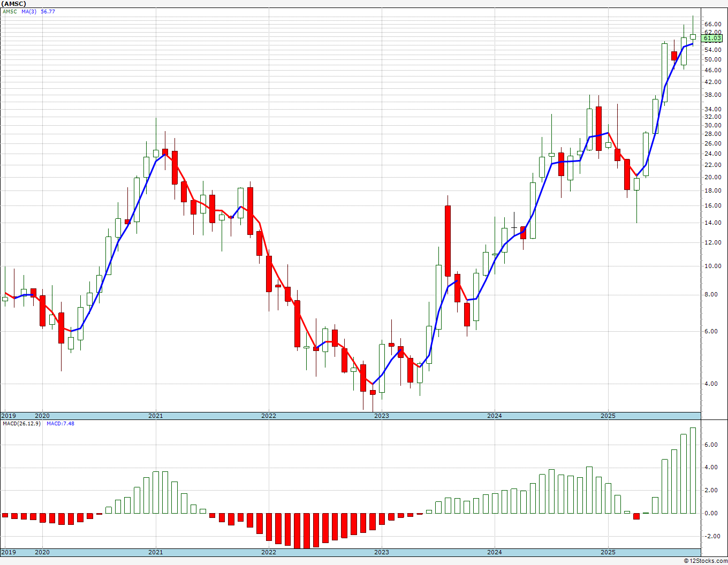Click 2022 on the MACD panel time axis
Viewport: 728px width, 565px height.
click(x=268, y=552)
